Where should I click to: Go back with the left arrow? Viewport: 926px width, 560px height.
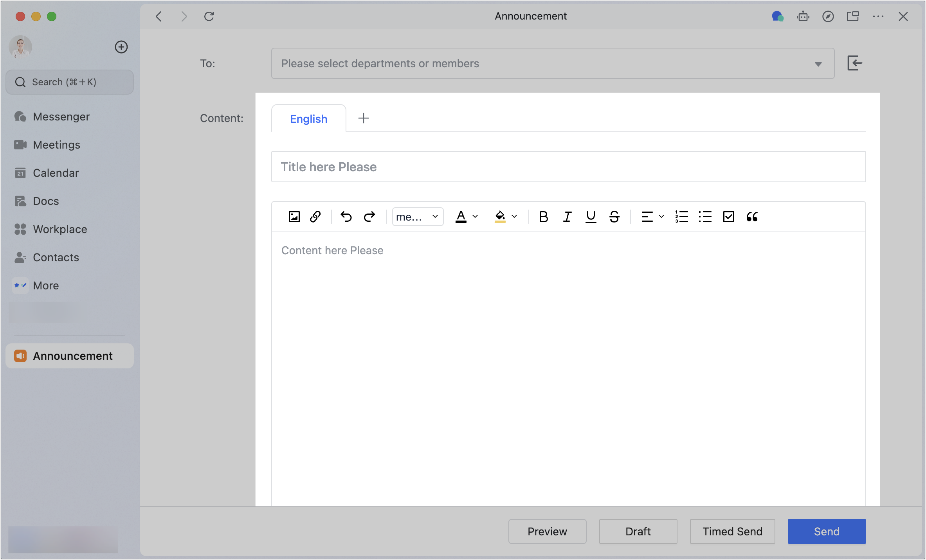159,16
